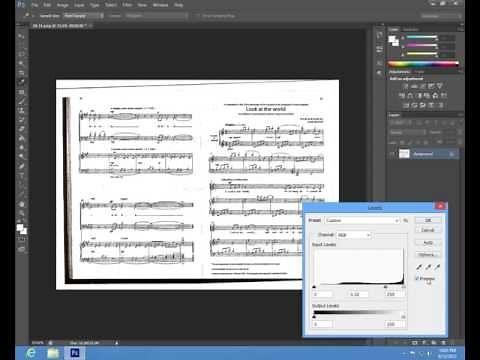Click the Background layer thumbnail
Image resolution: width=480 pixels, height=360 pixels.
404,154
